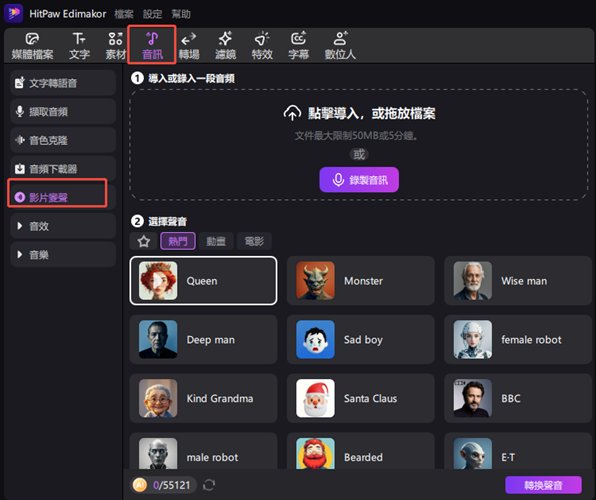Click the 錄製音訊 record audio button
Image resolution: width=596 pixels, height=500 pixels.
point(359,179)
